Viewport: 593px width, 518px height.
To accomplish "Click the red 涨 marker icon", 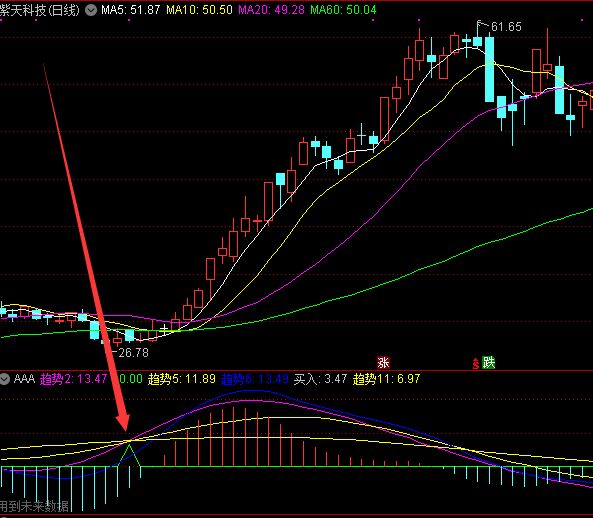I will coord(383,363).
